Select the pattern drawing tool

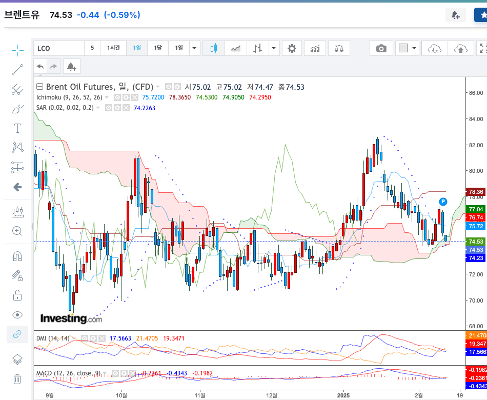(18, 147)
